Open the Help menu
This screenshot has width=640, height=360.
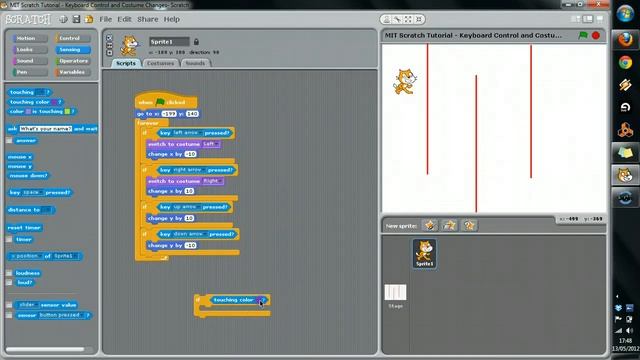tap(171, 19)
